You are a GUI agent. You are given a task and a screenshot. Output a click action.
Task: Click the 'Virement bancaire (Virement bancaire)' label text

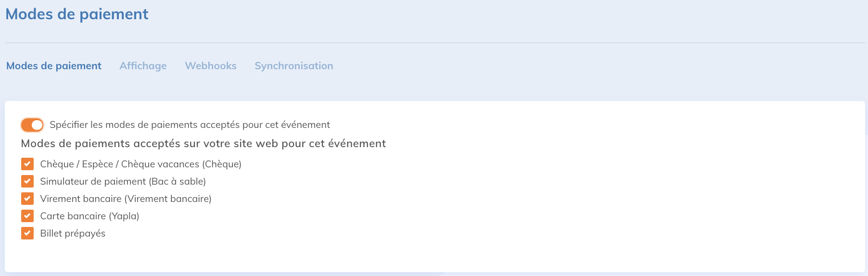(126, 199)
